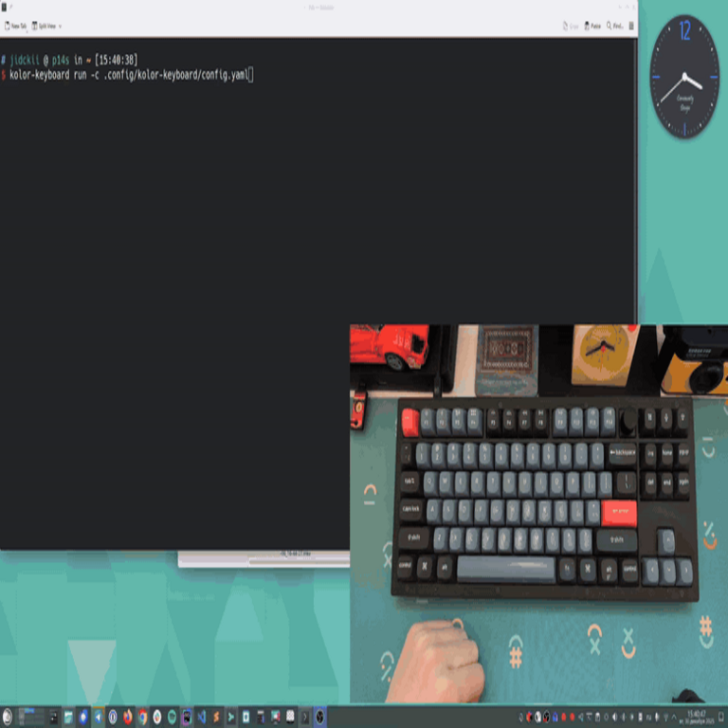This screenshot has width=728, height=728.
Task: Open the network Wi-Fi icon in tray
Action: (665, 717)
